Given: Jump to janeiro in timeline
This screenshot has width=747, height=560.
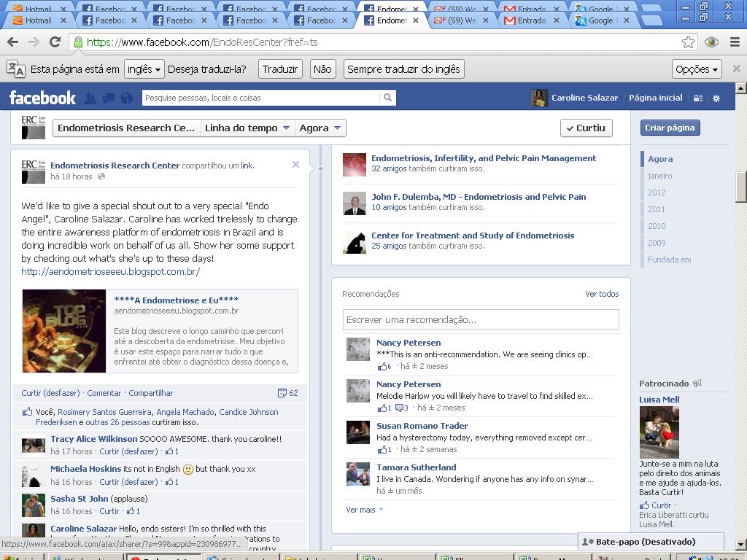Looking at the screenshot, I should 659,176.
